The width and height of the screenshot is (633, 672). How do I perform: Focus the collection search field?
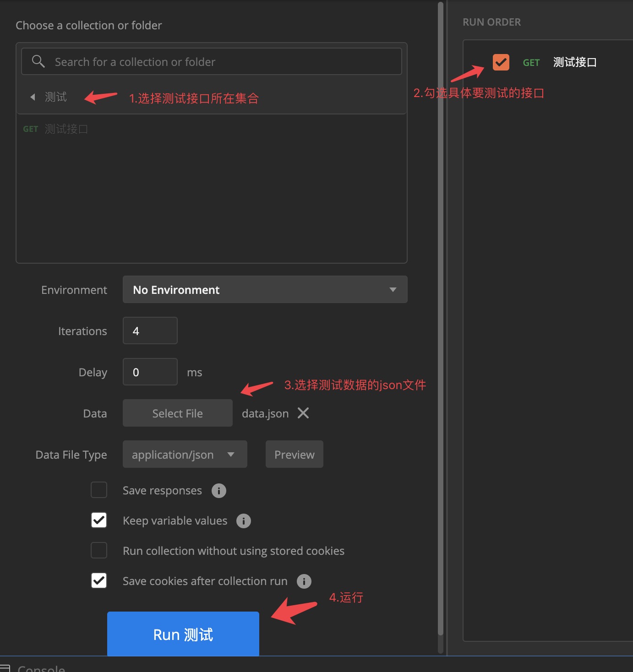pos(212,61)
